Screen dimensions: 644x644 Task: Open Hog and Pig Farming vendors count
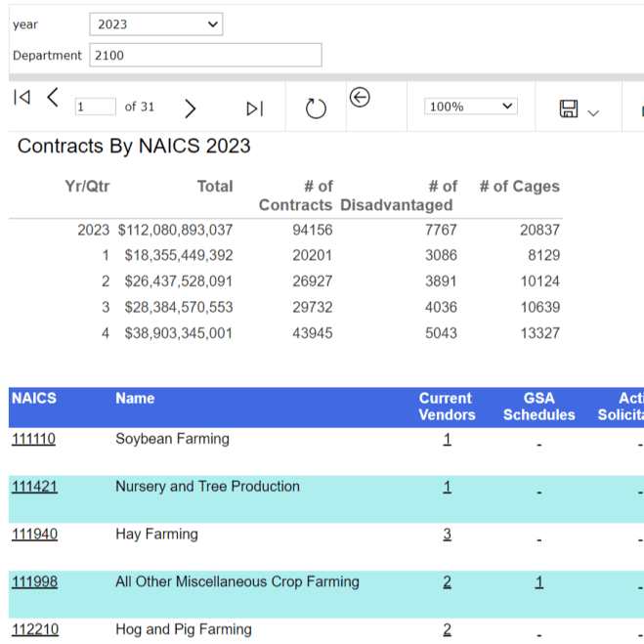(448, 629)
